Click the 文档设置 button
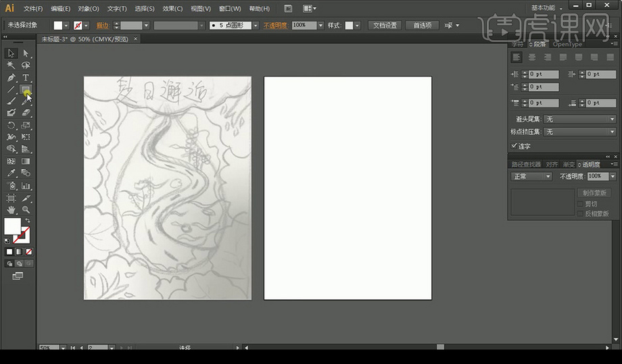 point(386,25)
